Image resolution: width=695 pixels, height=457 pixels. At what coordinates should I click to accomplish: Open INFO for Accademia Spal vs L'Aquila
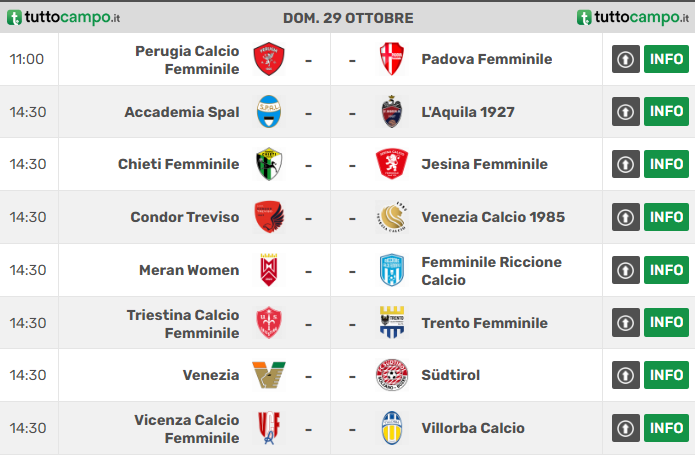666,111
